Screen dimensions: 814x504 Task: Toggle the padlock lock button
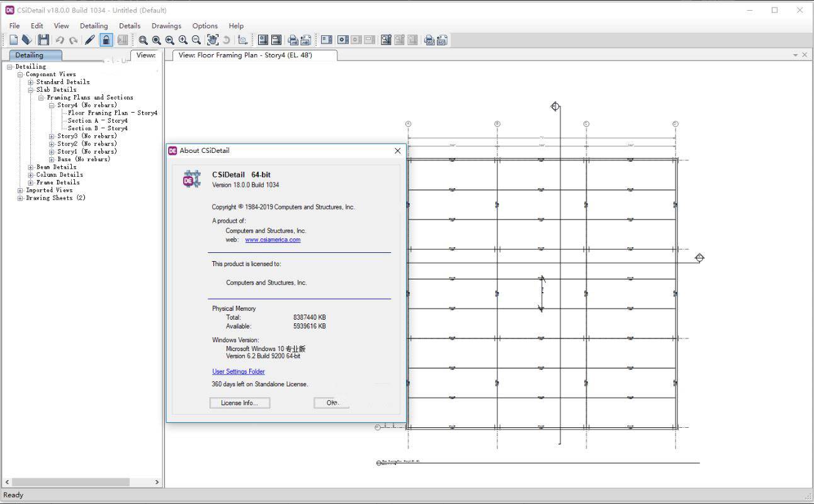click(106, 40)
